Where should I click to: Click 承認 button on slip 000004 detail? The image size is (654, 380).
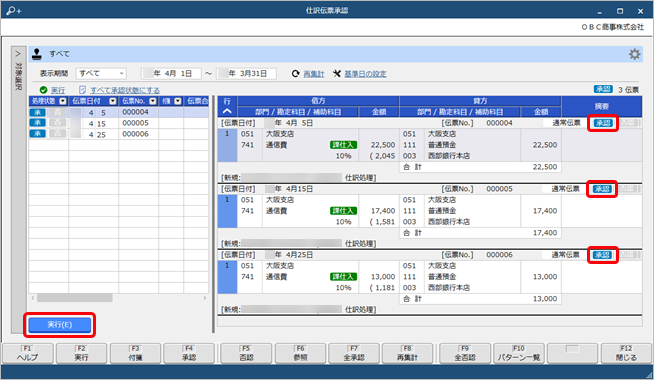click(x=603, y=123)
